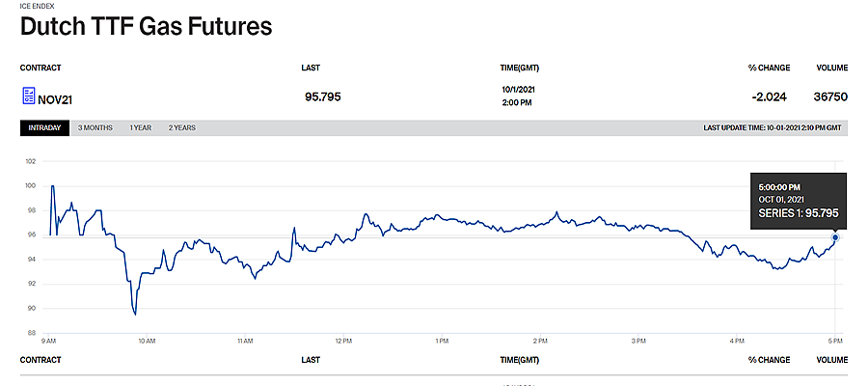Open the NOV21 contract specification icon
The width and height of the screenshot is (868, 386).
28,96
